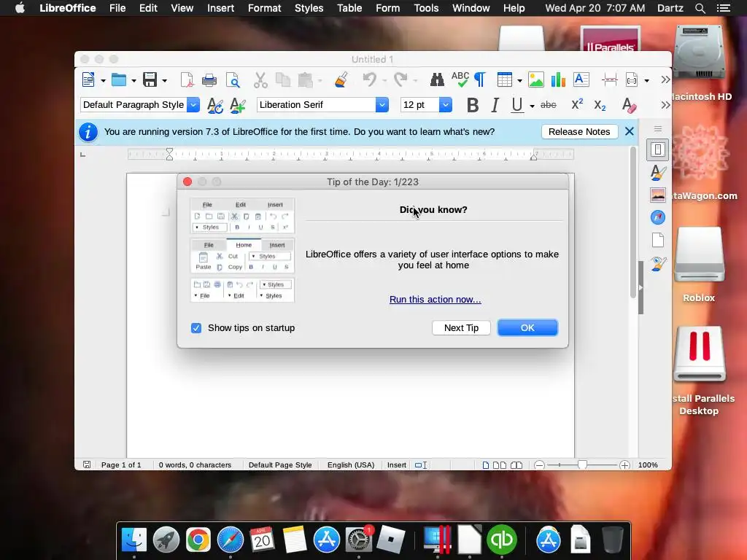Open the Styles menu
The height and width of the screenshot is (560, 747).
(309, 8)
